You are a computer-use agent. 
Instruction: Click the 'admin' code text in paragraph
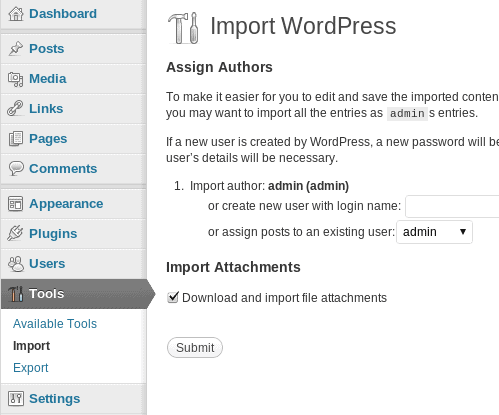tap(407, 113)
